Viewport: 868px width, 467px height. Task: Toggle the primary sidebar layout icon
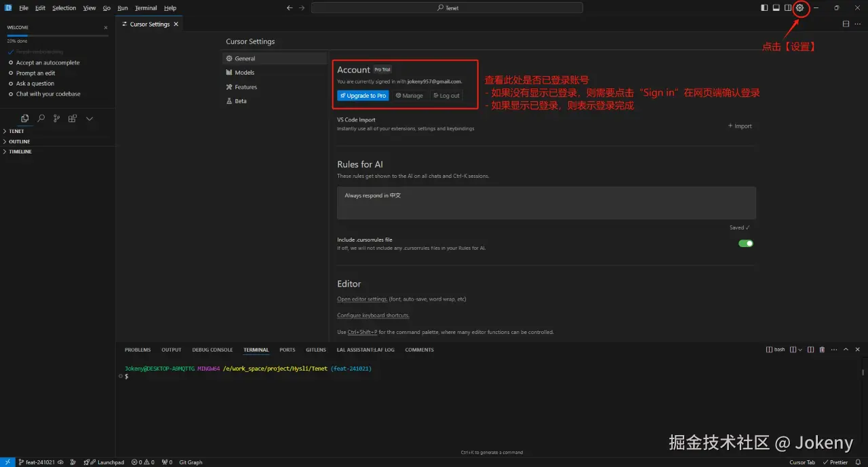point(765,7)
